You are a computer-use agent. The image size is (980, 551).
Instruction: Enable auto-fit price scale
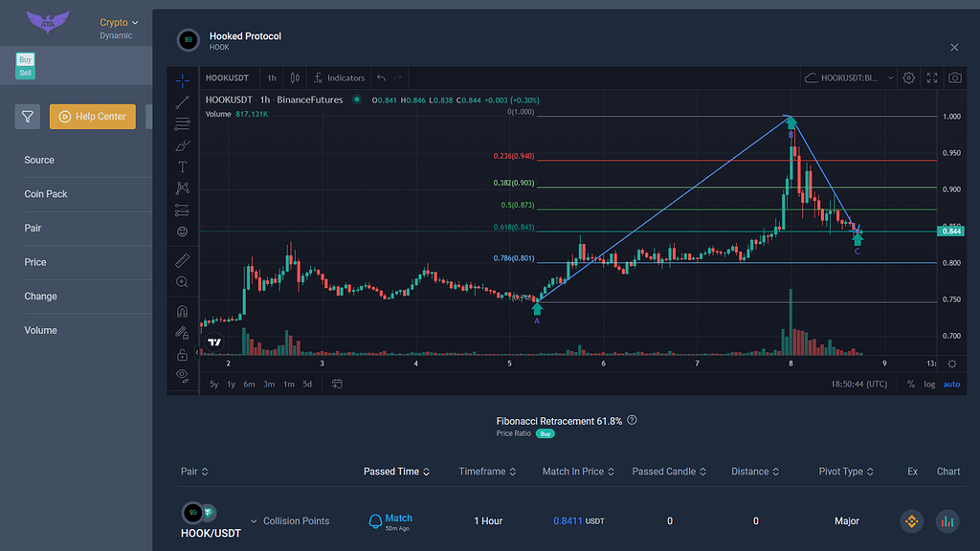coord(951,384)
